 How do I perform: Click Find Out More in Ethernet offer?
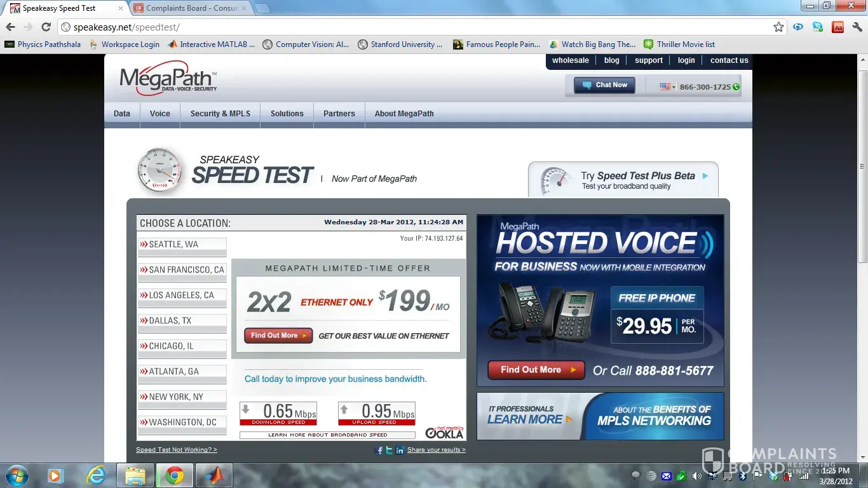coord(278,335)
